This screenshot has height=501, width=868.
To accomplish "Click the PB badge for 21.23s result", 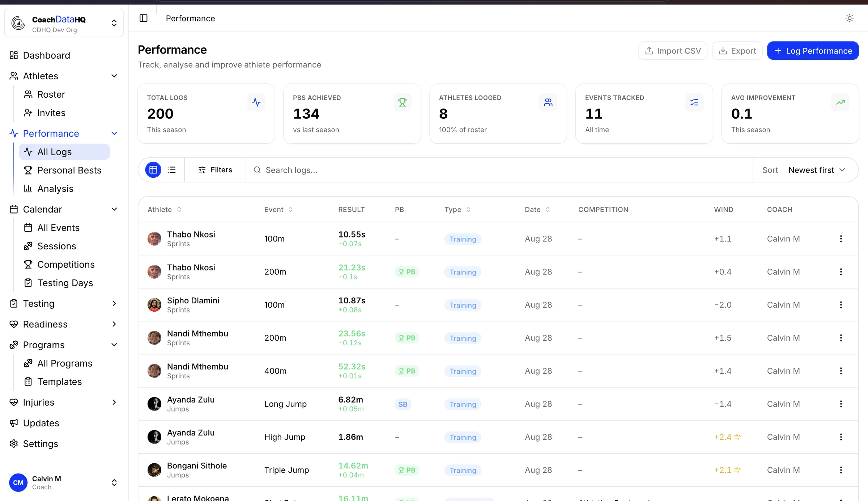I will (407, 272).
